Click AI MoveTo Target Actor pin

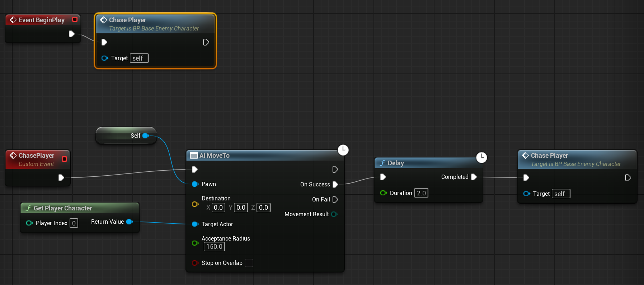click(x=195, y=224)
